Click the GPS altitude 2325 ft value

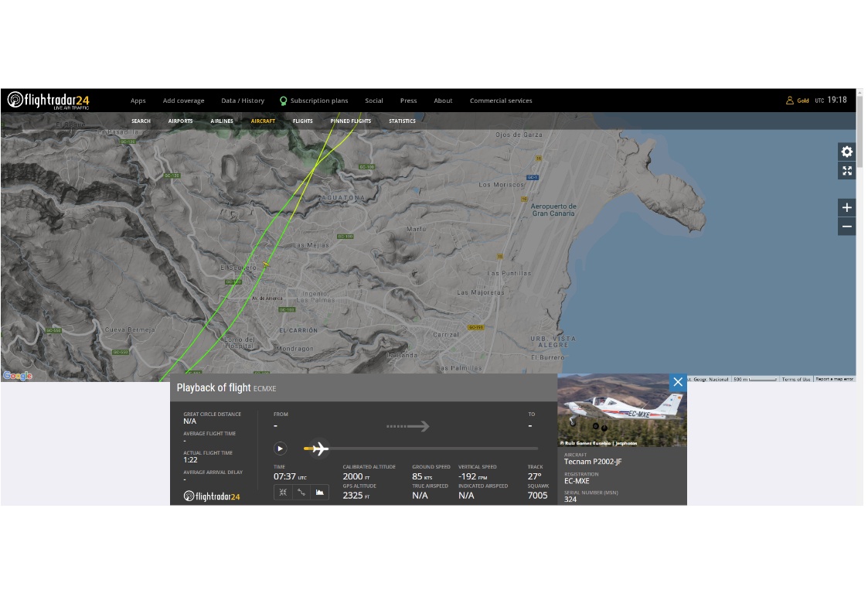click(x=356, y=496)
